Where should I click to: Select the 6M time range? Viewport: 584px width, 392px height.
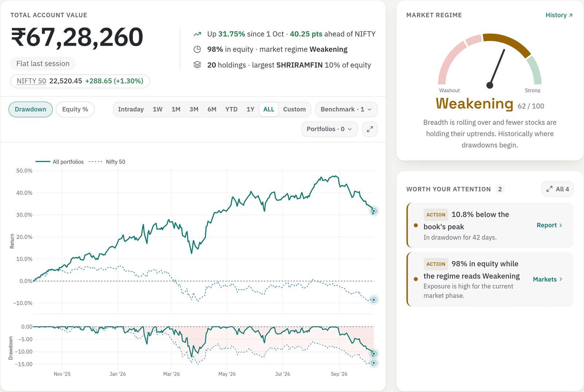(x=212, y=109)
